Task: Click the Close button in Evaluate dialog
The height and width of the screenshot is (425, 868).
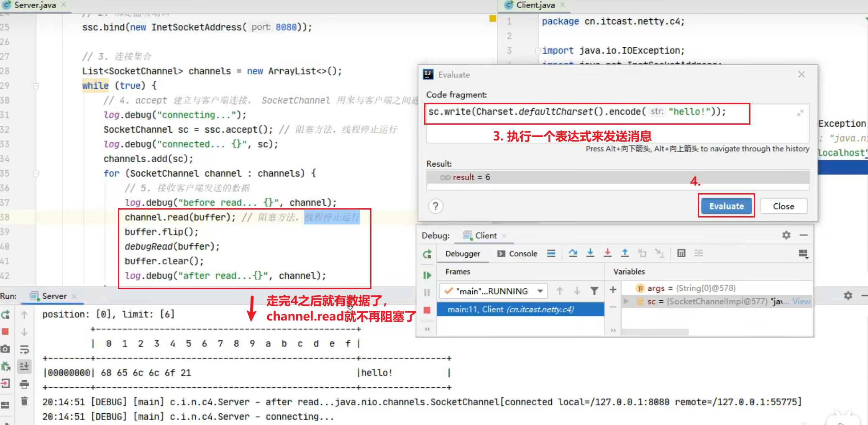Action: click(783, 206)
